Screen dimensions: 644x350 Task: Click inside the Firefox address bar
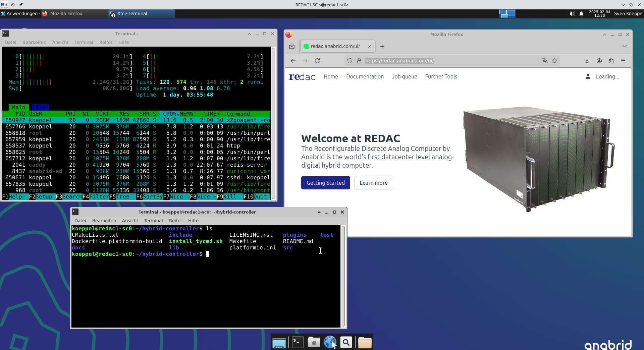click(436, 61)
